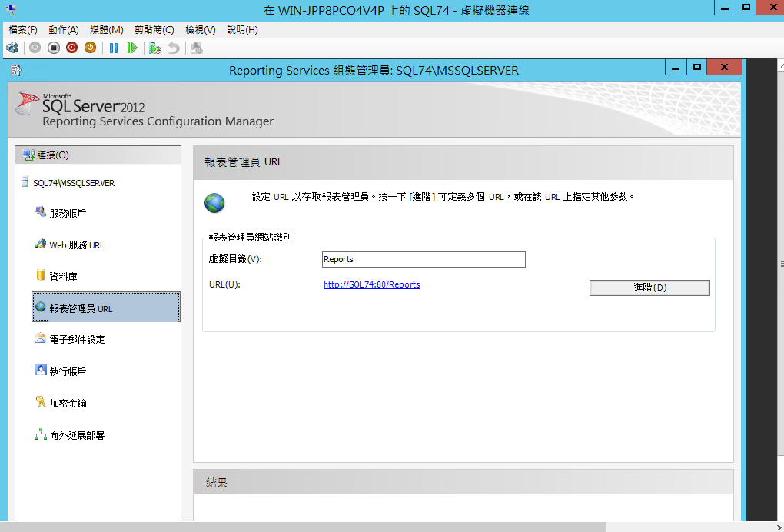Open the 加密金鑰 page
Viewport: 784px width, 532px height.
pyautogui.click(x=68, y=403)
